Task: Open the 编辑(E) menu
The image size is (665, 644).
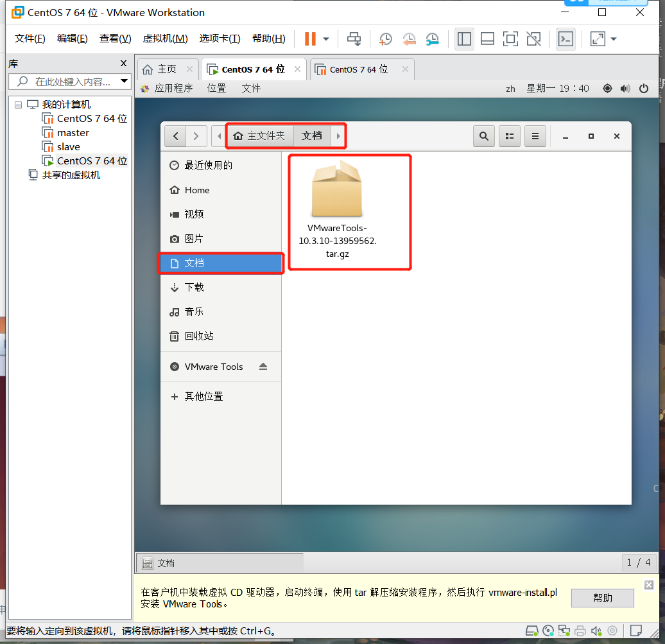Action: point(72,39)
